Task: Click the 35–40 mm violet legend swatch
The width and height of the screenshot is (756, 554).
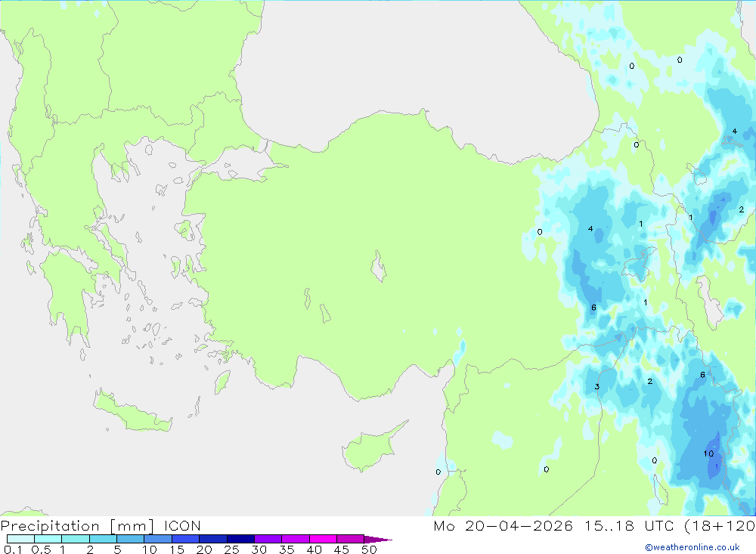Action: 295,539
